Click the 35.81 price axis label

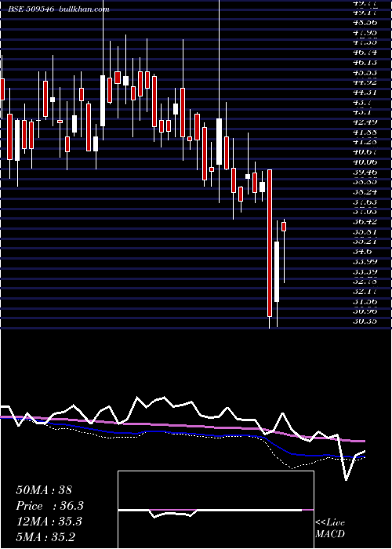[x=365, y=232]
